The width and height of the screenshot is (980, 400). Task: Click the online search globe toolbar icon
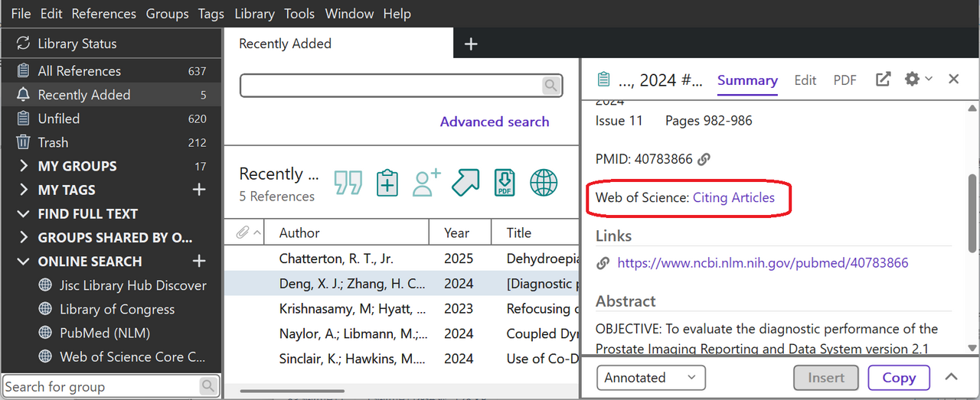click(x=544, y=183)
